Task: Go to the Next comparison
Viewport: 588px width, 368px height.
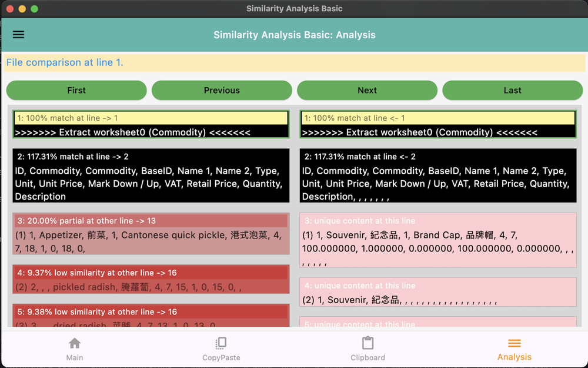Action: (367, 90)
